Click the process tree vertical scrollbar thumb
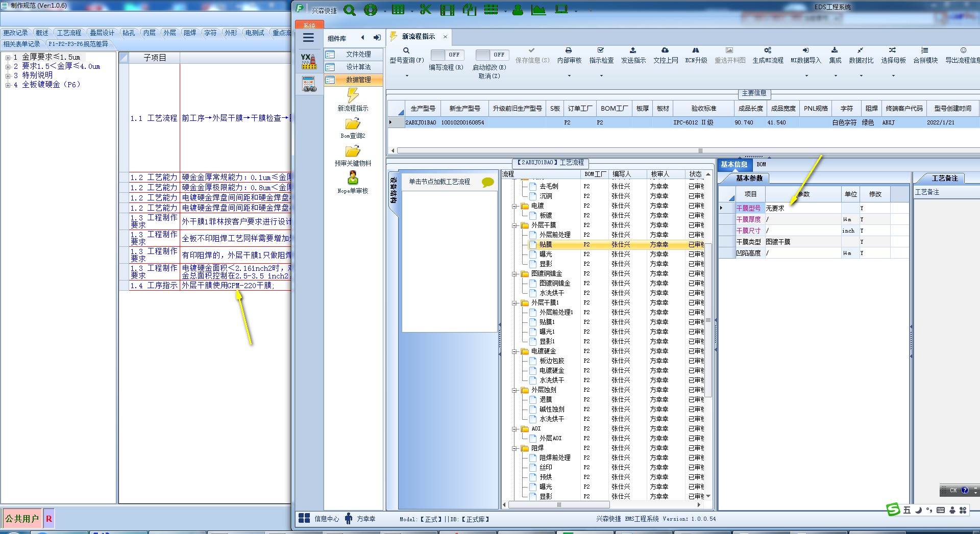 [708, 321]
